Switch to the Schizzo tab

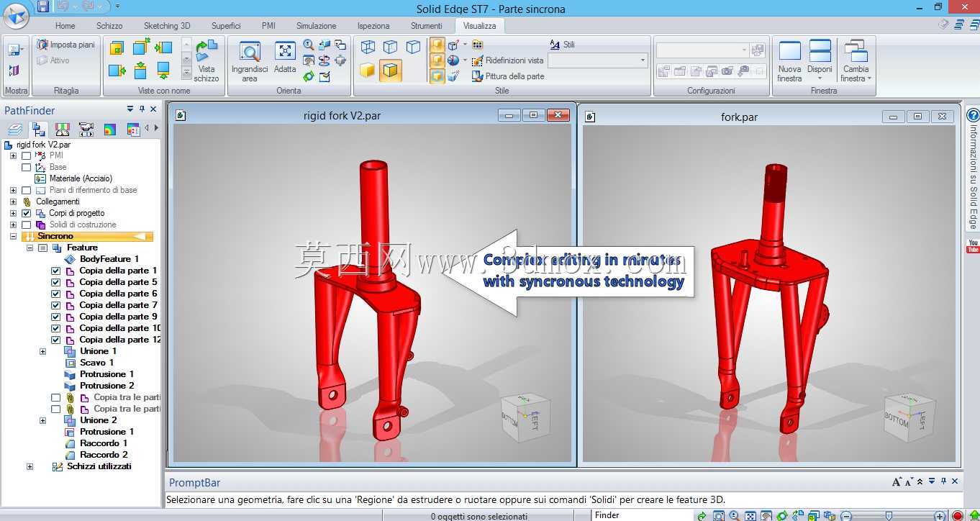[109, 26]
